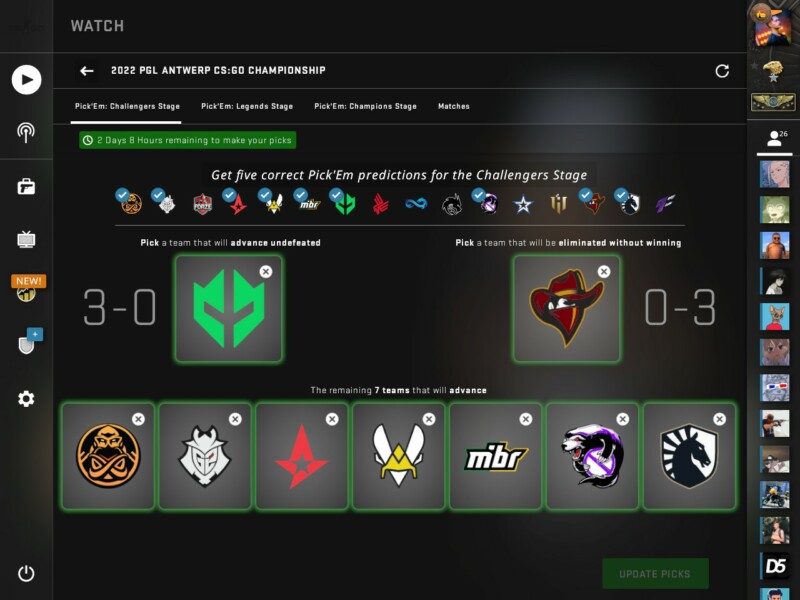Viewport: 800px width, 600px height.
Task: Switch to Pick'Em: Champions Stage tab
Action: click(365, 106)
